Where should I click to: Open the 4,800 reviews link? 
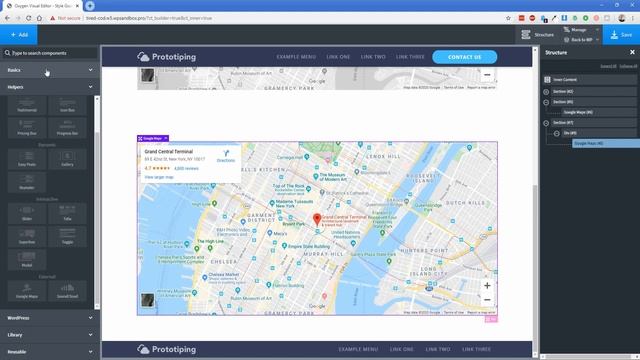[x=186, y=168]
